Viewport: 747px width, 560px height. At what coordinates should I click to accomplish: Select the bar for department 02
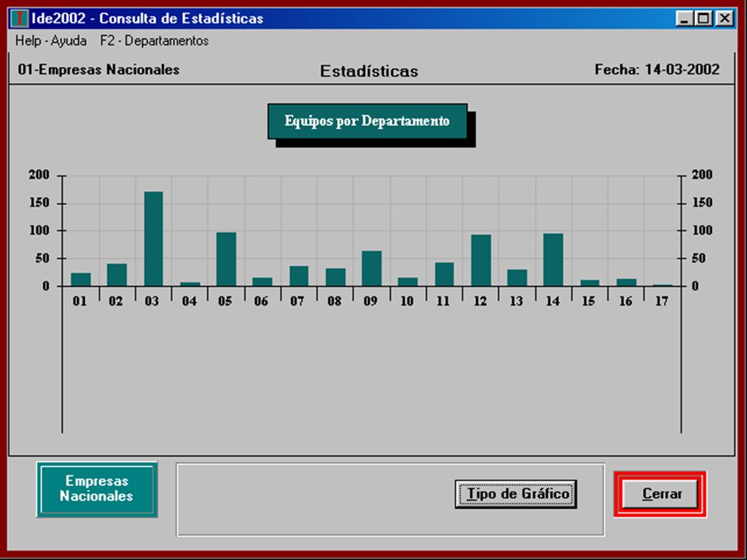pos(117,275)
